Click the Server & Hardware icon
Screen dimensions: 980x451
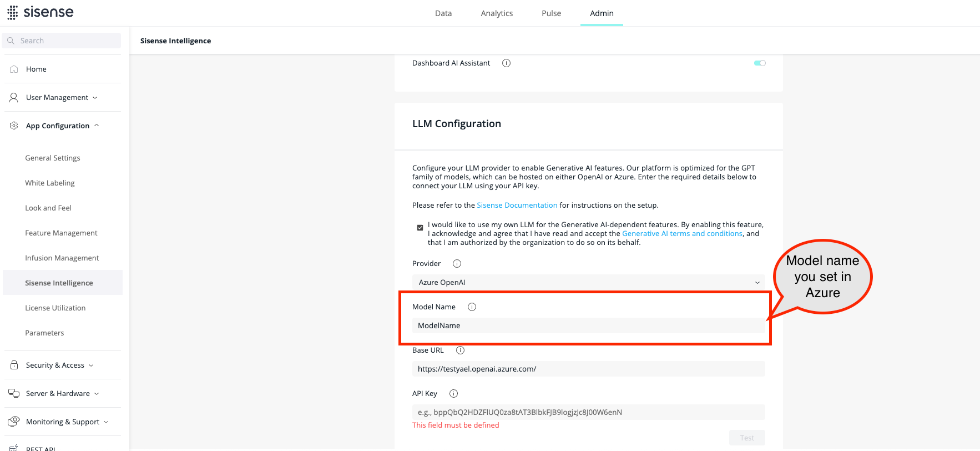pyautogui.click(x=14, y=393)
